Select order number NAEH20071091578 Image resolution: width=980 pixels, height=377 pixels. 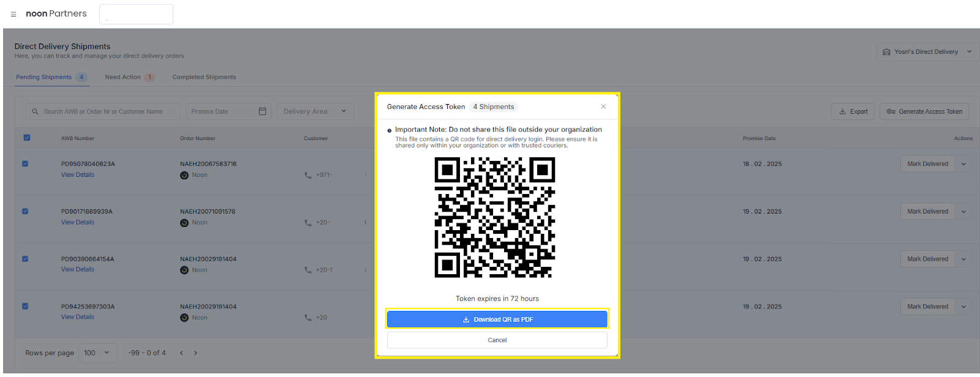[x=208, y=212]
